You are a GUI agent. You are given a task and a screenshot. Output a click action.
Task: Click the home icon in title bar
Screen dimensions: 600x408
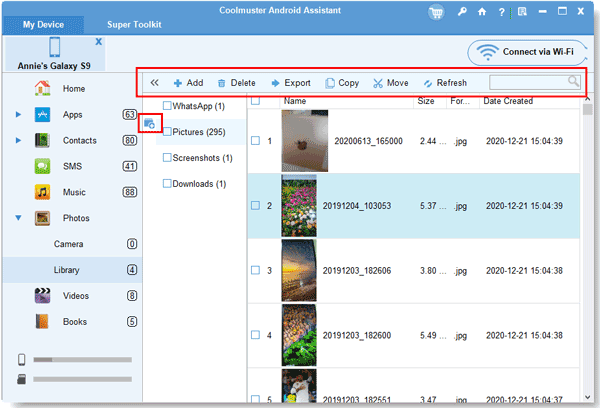pyautogui.click(x=482, y=12)
